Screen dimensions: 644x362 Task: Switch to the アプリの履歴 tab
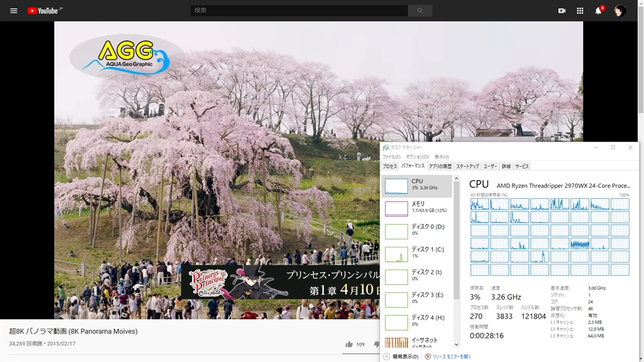(x=440, y=166)
